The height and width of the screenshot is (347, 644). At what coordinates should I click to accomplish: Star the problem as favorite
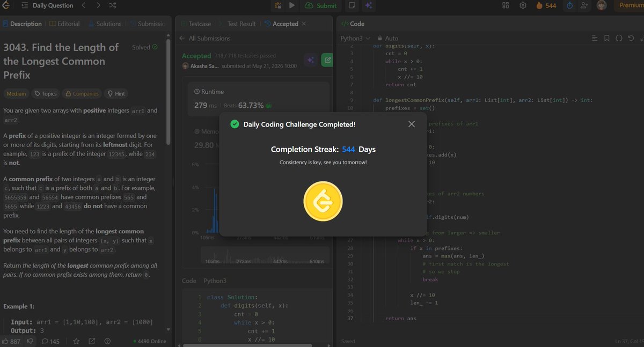pyautogui.click(x=76, y=341)
